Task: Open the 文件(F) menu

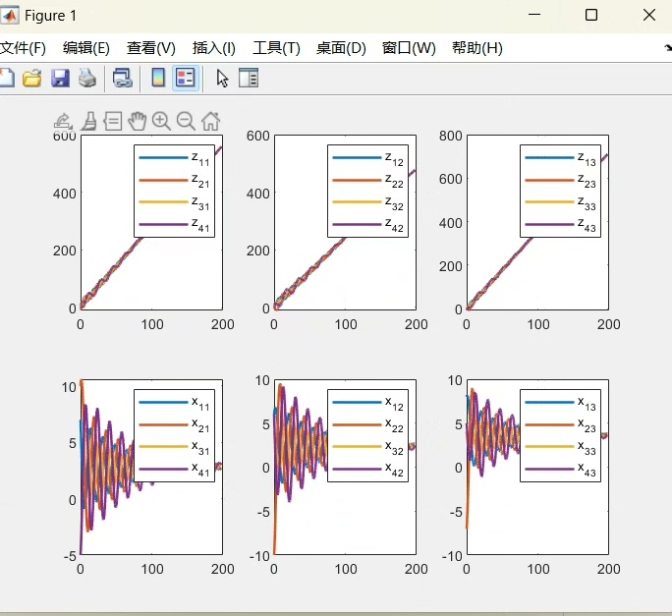Action: click(23, 47)
